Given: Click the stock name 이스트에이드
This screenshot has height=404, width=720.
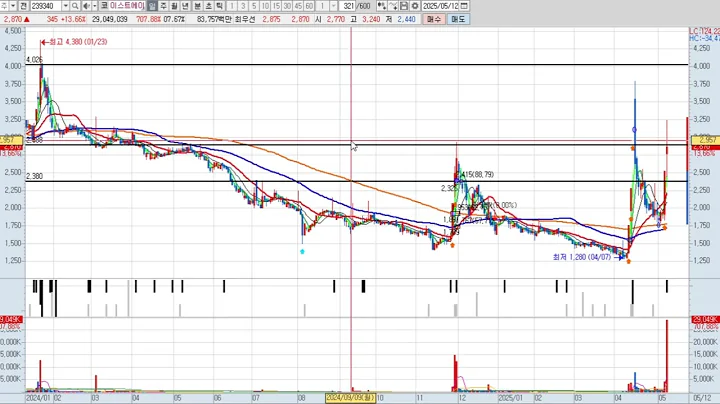Looking at the screenshot, I should click(x=127, y=6).
